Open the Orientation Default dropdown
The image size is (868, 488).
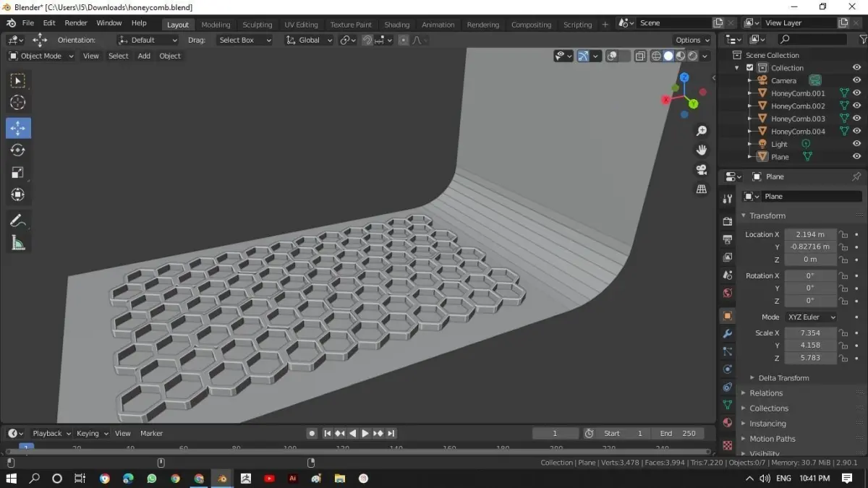click(148, 40)
